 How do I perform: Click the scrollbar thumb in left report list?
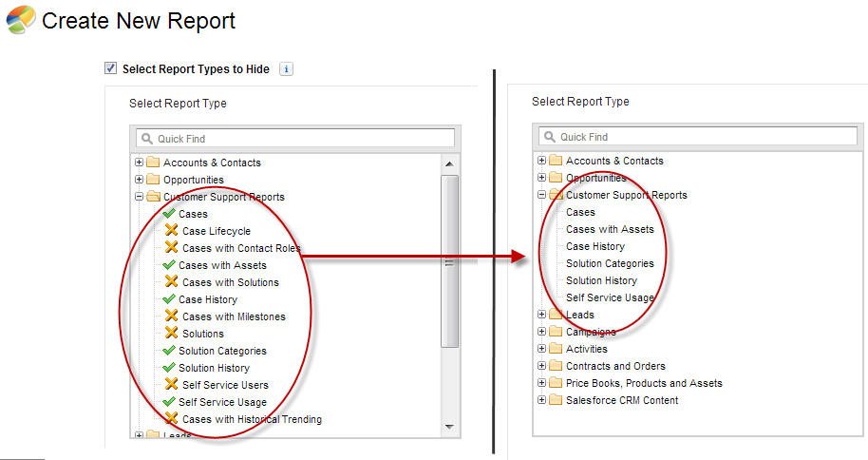[x=449, y=261]
